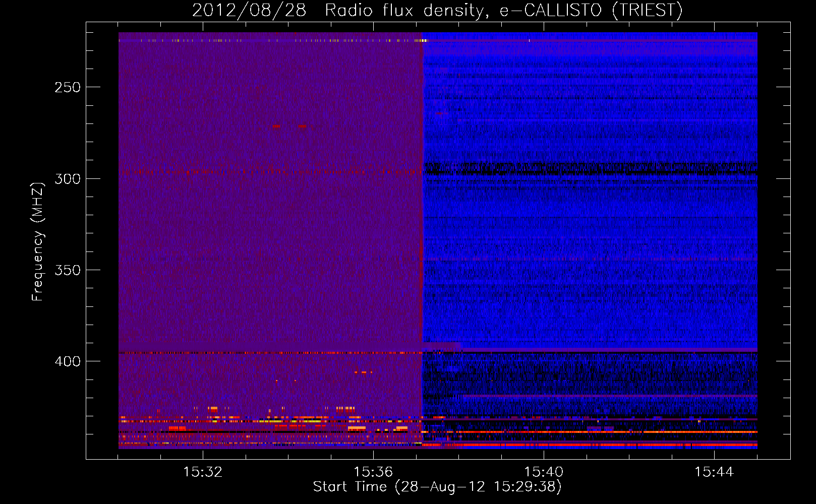
Task: Click the 300 frequency tick label
Action: (68, 179)
